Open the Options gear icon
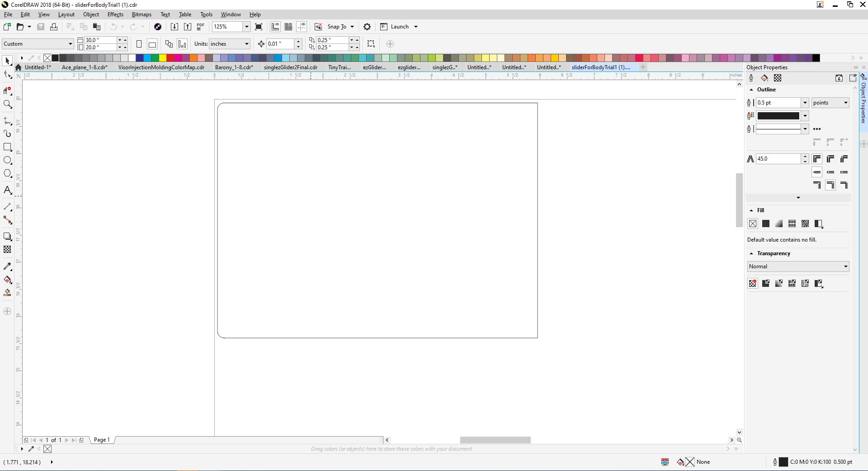 [x=367, y=27]
